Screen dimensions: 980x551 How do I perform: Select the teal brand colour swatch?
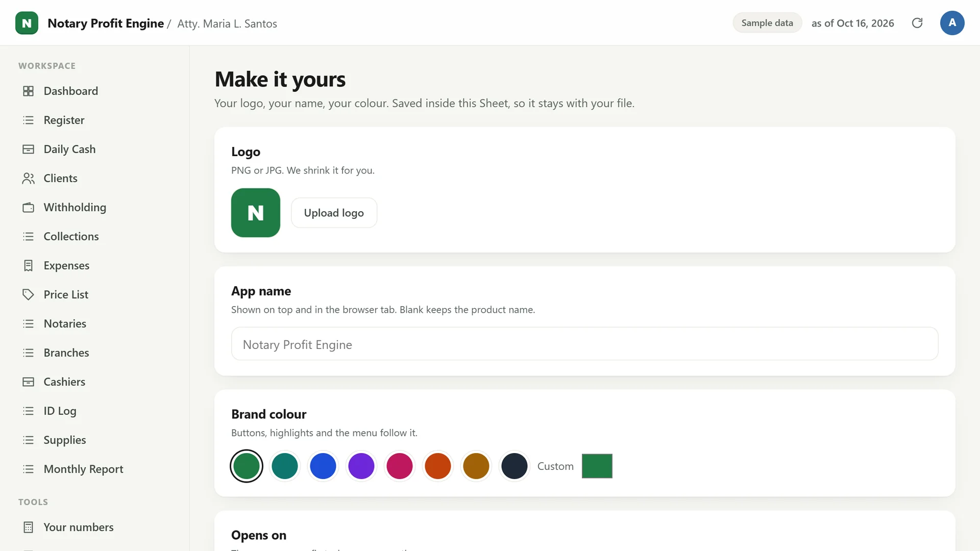click(285, 466)
